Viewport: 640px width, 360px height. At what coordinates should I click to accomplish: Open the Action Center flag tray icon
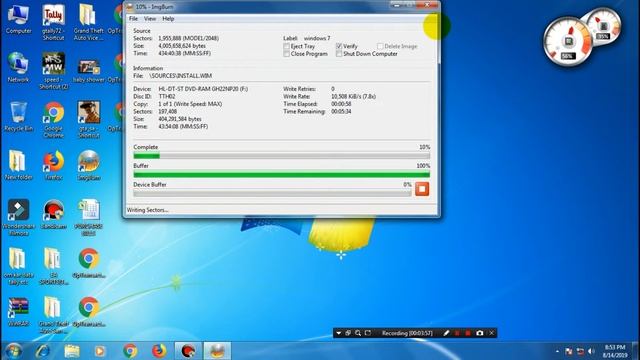[569, 351]
